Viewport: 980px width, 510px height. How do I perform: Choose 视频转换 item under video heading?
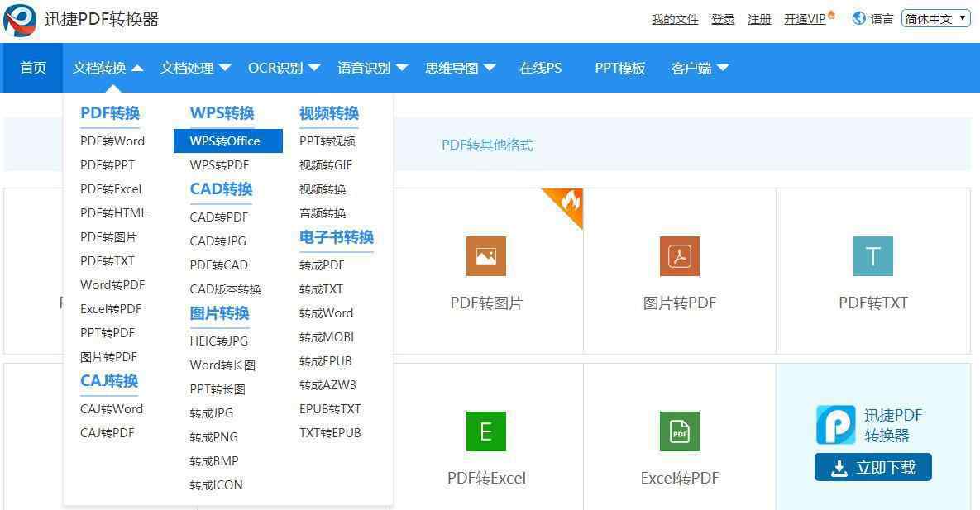(323, 188)
